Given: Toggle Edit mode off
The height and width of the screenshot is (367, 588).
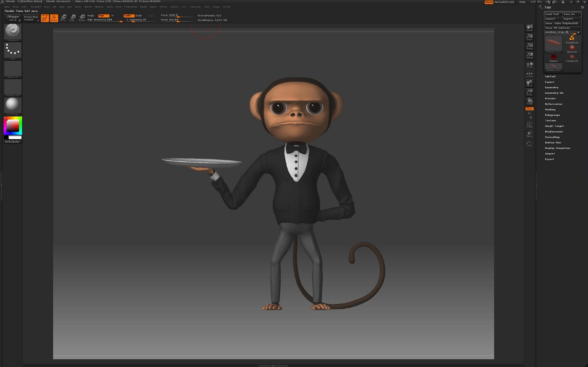Looking at the screenshot, I should click(x=45, y=18).
